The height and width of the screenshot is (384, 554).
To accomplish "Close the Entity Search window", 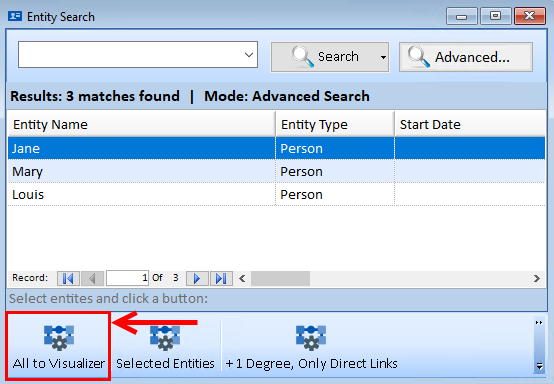I will tap(529, 16).
